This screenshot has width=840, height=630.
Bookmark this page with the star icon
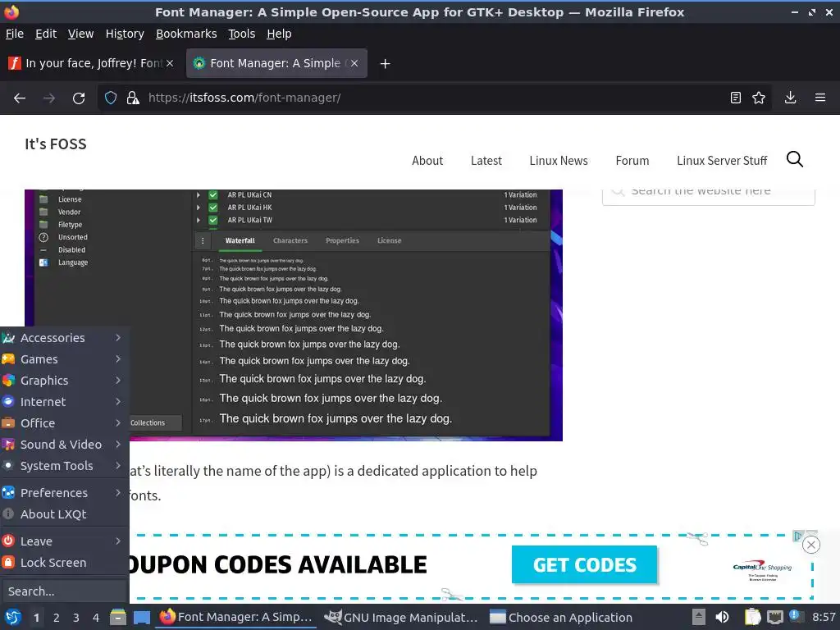pyautogui.click(x=759, y=98)
